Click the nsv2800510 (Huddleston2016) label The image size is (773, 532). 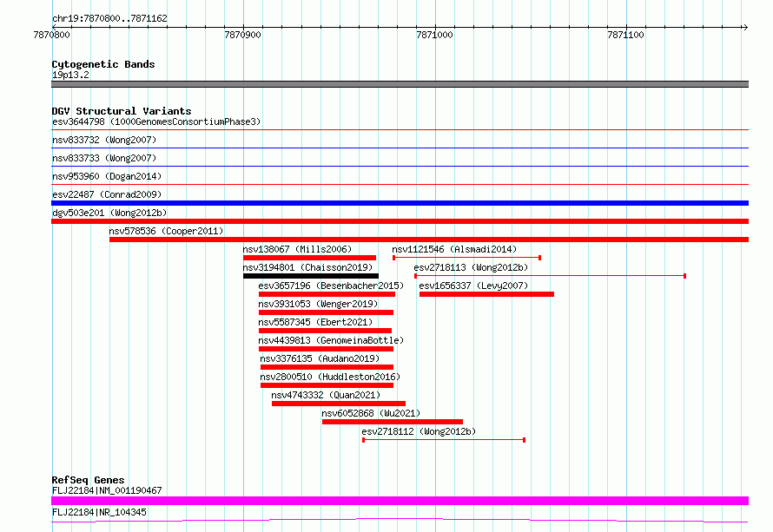coord(330,377)
